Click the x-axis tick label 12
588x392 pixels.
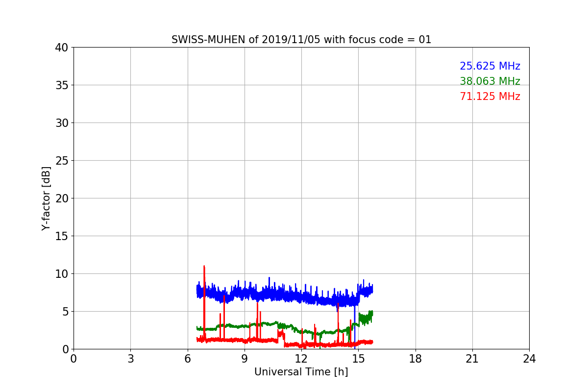tap(301, 359)
